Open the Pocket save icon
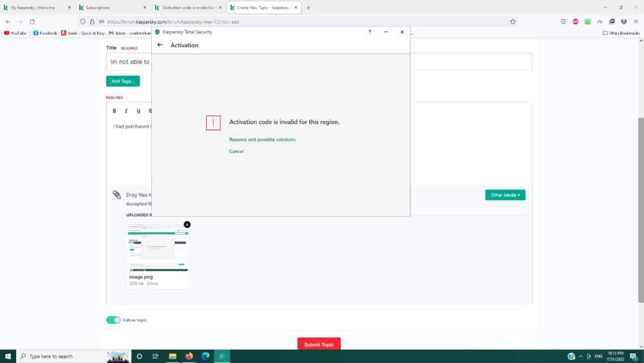 563,22
